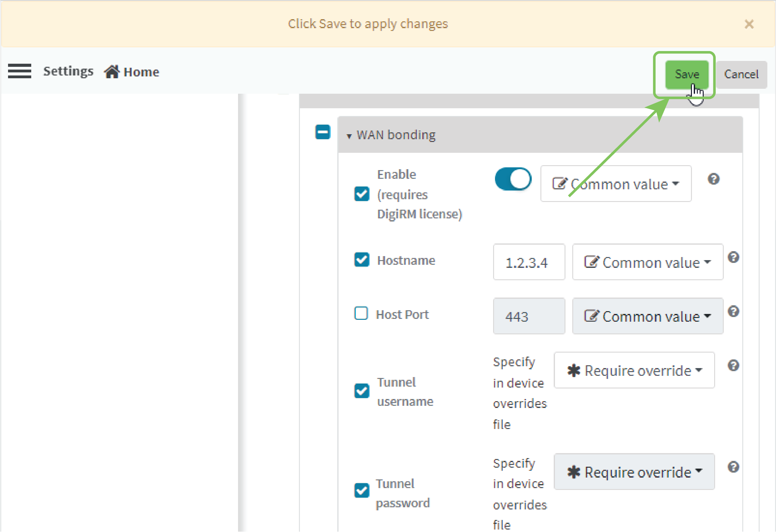The width and height of the screenshot is (776, 532).
Task: Open the Settings menu
Action: pos(68,71)
